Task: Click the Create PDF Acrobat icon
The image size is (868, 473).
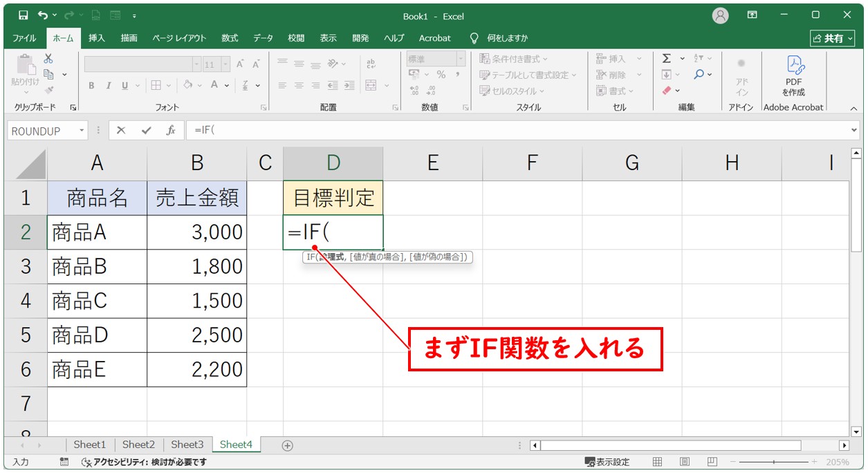Action: click(x=793, y=76)
